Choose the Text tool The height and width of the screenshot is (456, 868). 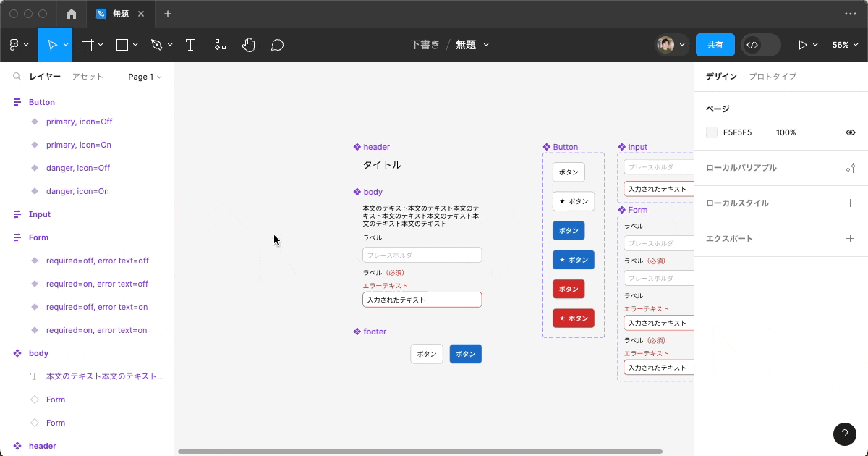[191, 45]
